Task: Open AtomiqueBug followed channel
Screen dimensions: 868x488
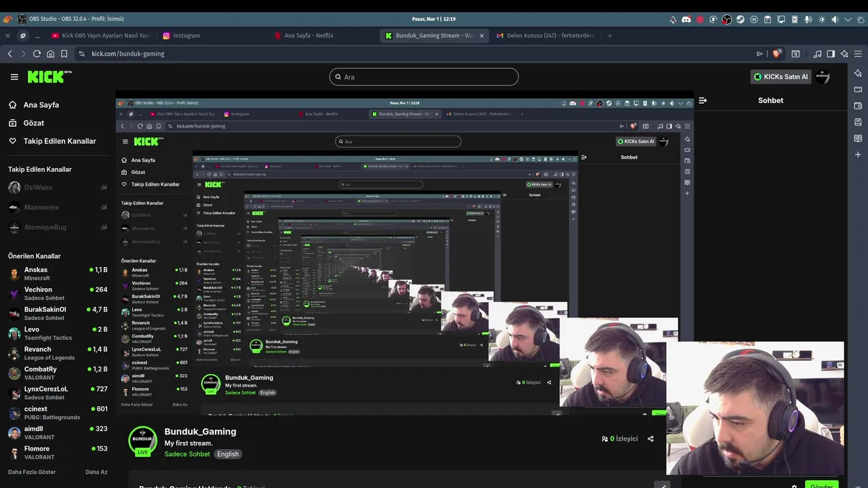Action: [58, 227]
